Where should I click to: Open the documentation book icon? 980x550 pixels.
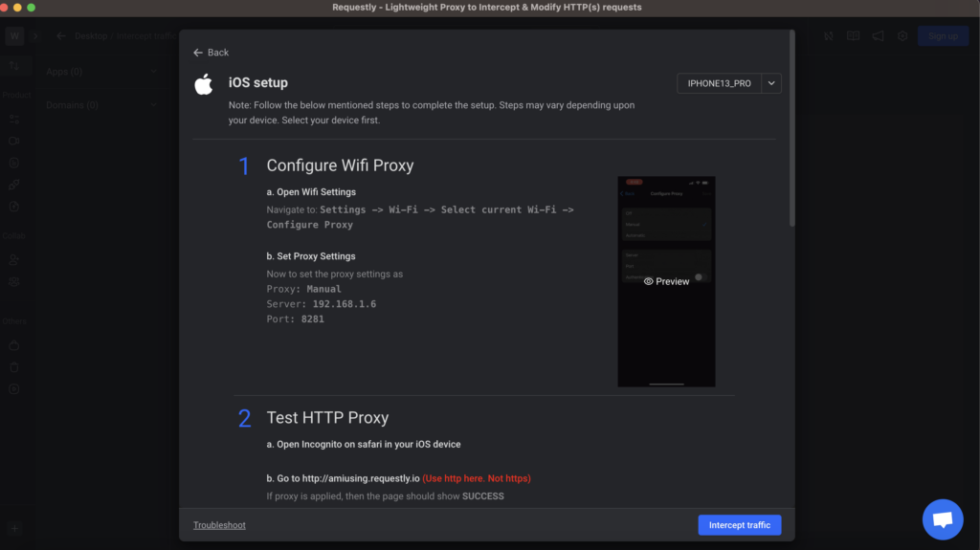853,36
